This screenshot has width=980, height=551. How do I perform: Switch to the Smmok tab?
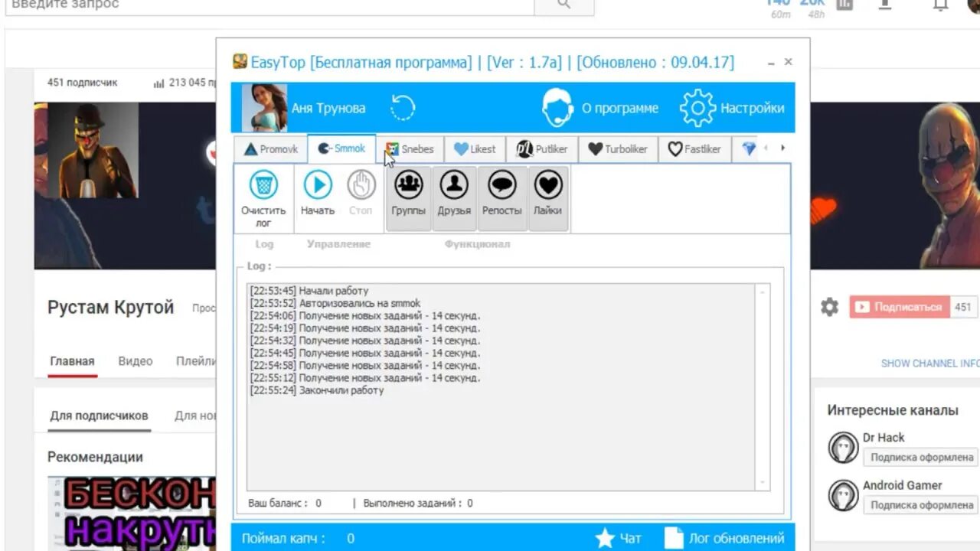pos(341,148)
